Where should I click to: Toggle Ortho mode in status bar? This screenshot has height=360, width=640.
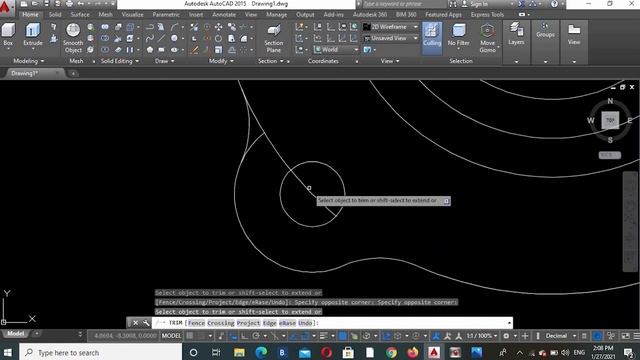[x=244, y=336]
